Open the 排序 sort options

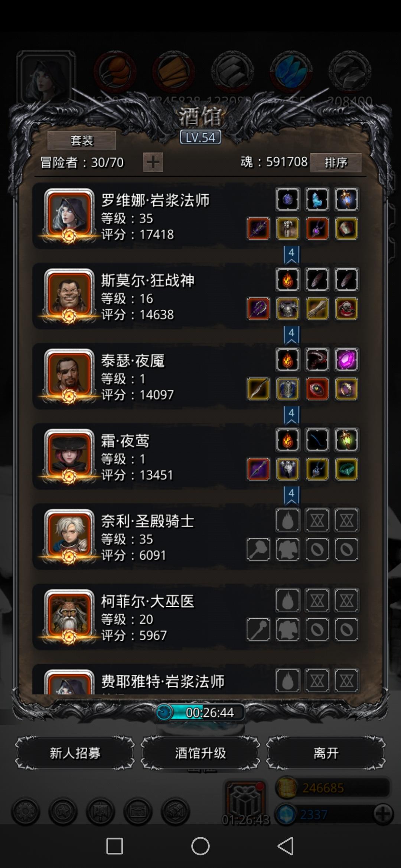336,162
